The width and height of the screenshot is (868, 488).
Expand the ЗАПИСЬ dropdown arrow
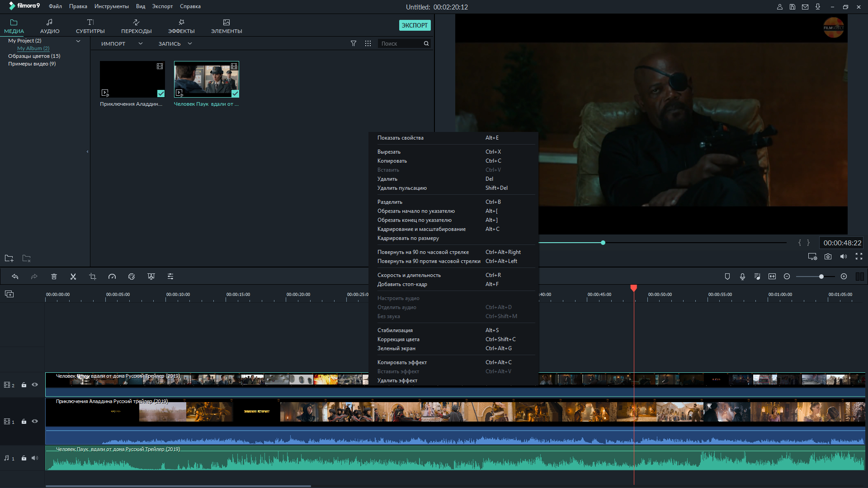(x=190, y=43)
